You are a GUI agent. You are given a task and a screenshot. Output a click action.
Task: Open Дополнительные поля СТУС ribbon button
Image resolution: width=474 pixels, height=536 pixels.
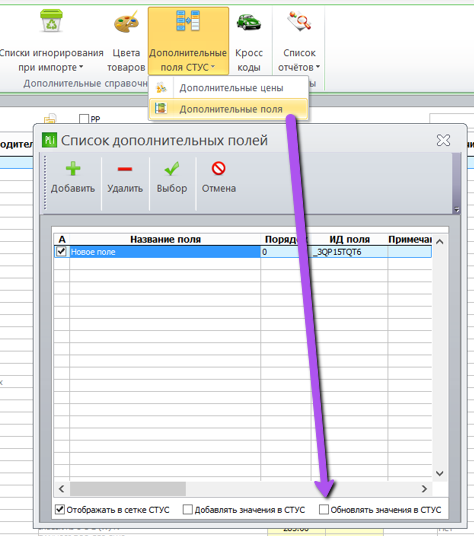coord(188,41)
